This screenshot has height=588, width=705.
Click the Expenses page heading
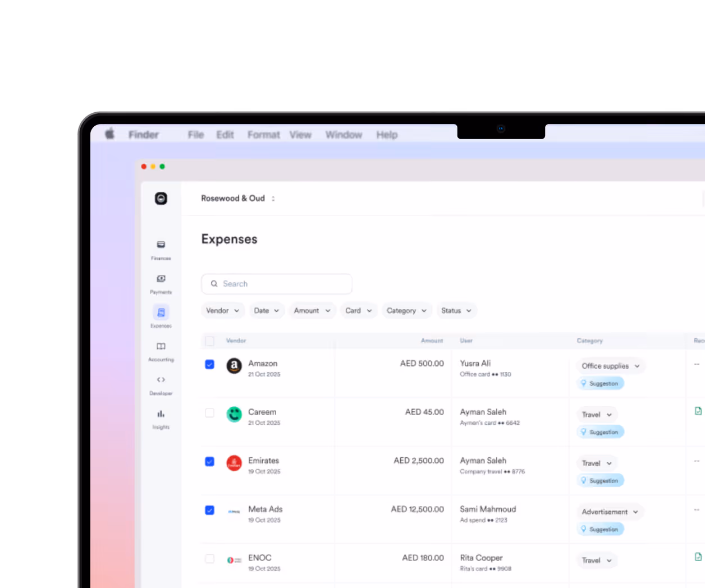coord(229,239)
